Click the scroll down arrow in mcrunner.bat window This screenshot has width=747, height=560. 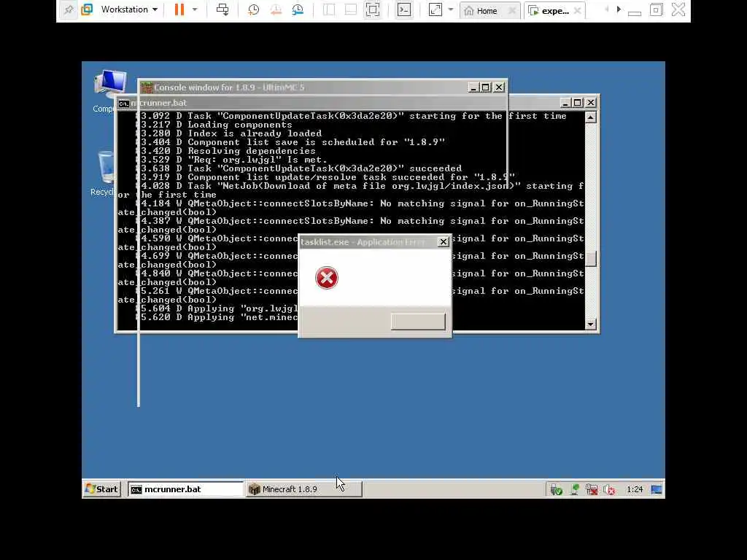[x=591, y=324]
